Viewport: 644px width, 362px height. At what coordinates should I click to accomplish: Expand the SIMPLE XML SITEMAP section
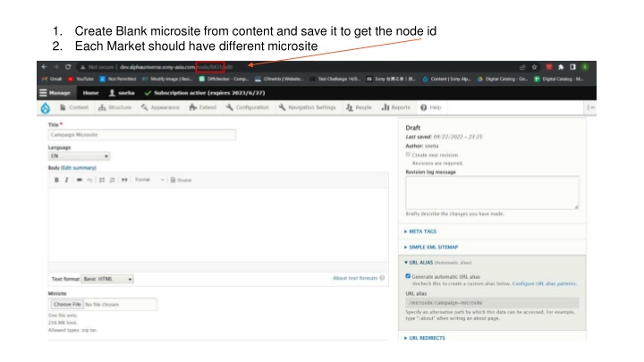431,247
